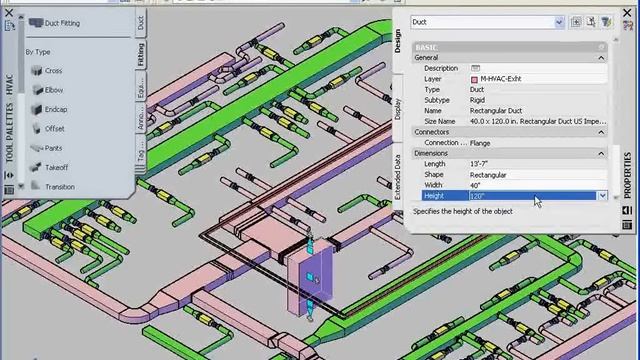Collapse the Connectors section
Image resolution: width=640 pixels, height=360 pixels.
click(601, 132)
